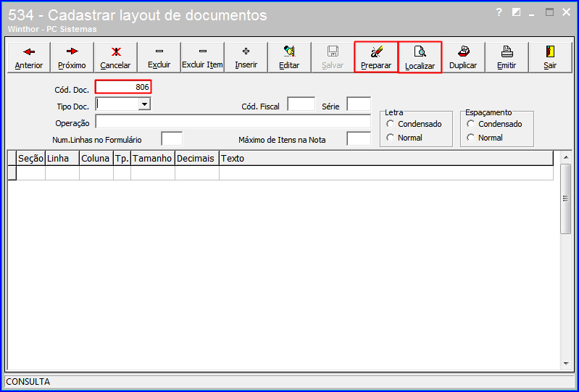Screen dimensions: 579x392
Task: Add a new record with Inserir
Action: click(x=246, y=57)
